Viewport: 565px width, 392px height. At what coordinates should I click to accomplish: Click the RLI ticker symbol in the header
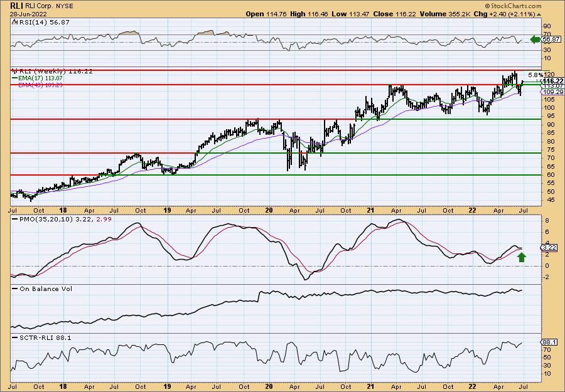[16, 6]
